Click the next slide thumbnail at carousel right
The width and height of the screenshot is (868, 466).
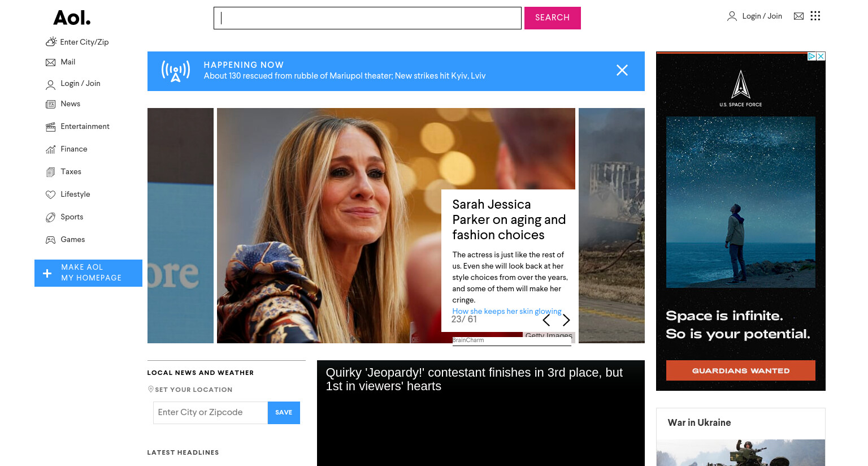click(611, 226)
